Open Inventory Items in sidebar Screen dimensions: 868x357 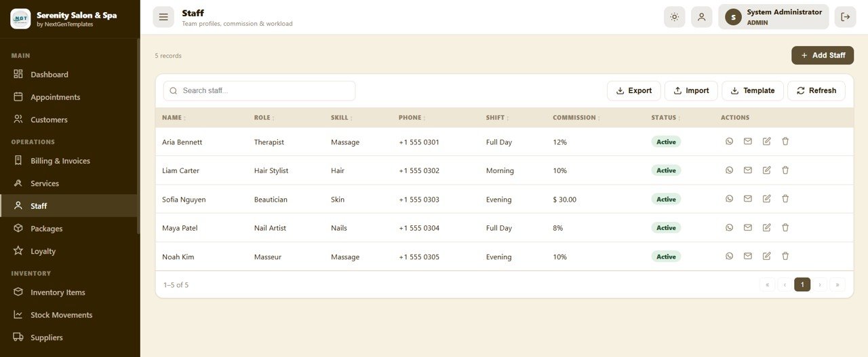[x=69, y=293]
